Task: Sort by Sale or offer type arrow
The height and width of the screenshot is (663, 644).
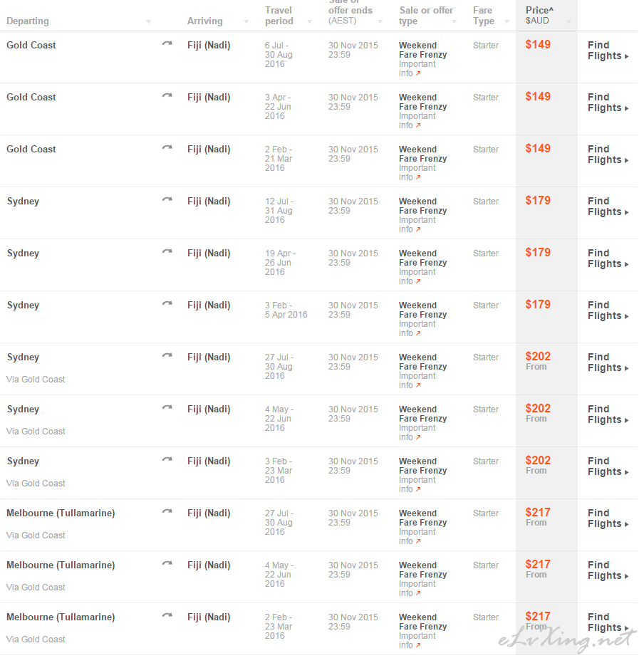Action: point(454,21)
